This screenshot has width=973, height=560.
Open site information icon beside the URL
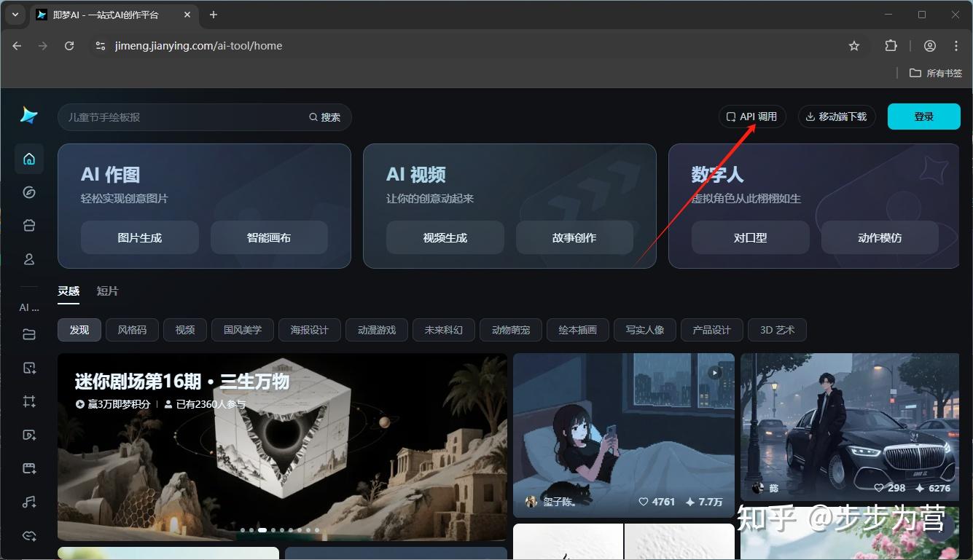click(x=101, y=46)
